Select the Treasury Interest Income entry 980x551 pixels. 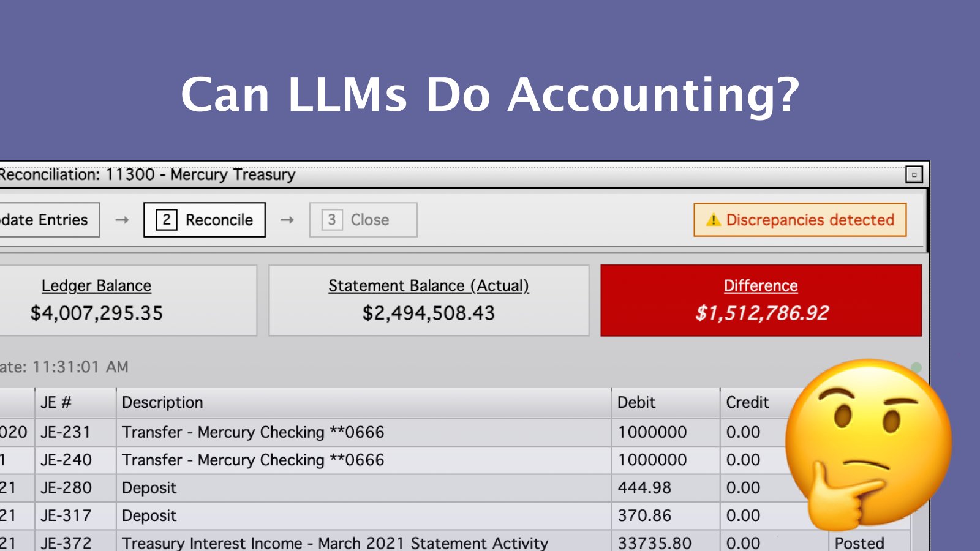pyautogui.click(x=335, y=542)
